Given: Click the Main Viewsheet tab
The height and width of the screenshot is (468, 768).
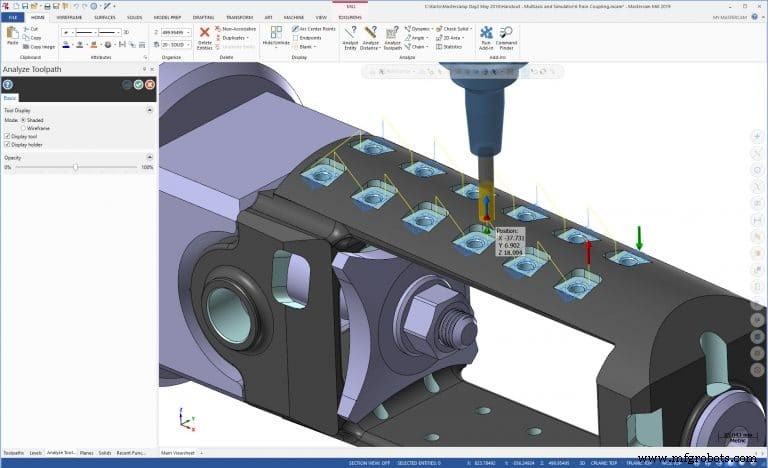Looking at the screenshot, I should coord(177,453).
